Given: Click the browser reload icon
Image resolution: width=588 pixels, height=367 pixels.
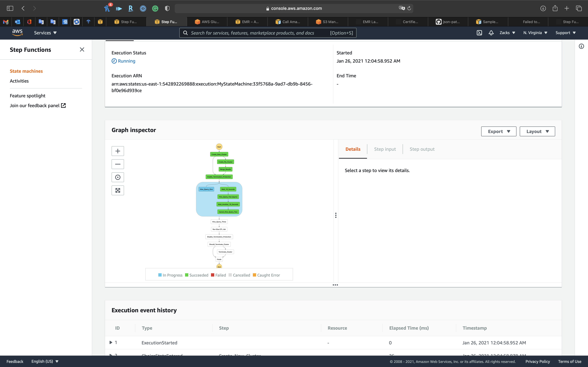Looking at the screenshot, I should tap(409, 8).
